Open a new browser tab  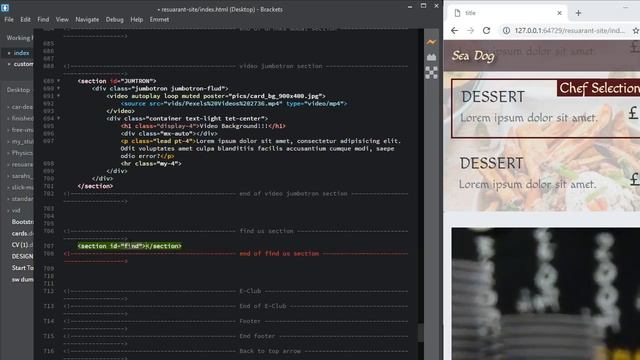point(578,13)
